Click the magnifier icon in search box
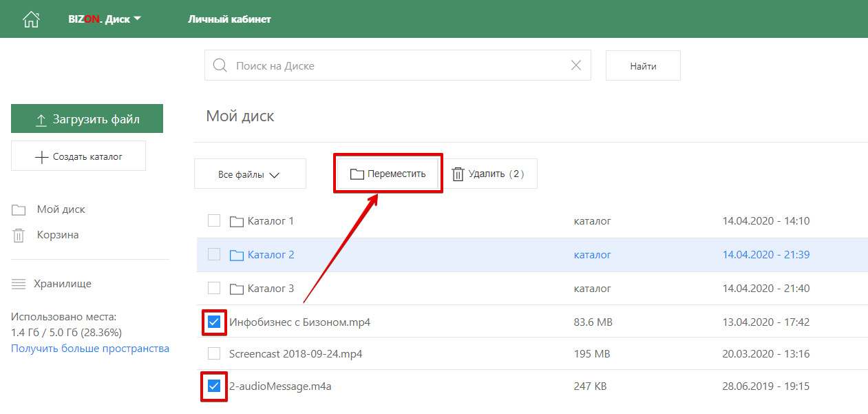 point(220,65)
